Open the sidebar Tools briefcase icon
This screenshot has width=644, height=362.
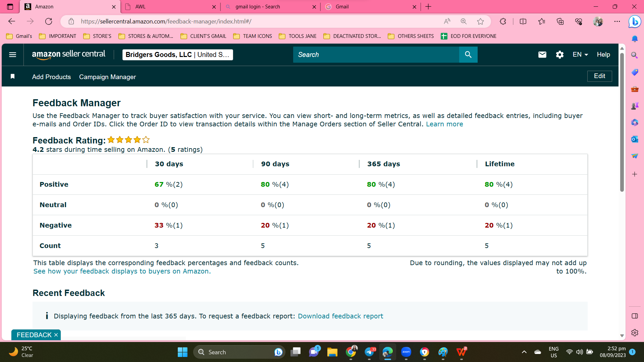(x=635, y=89)
